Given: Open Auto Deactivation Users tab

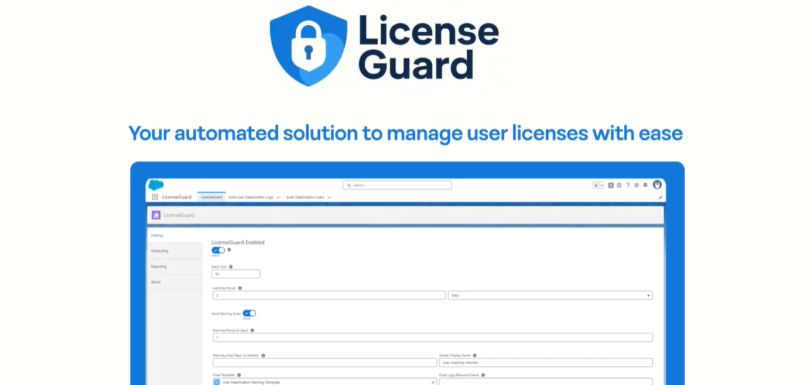Looking at the screenshot, I should pos(305,197).
